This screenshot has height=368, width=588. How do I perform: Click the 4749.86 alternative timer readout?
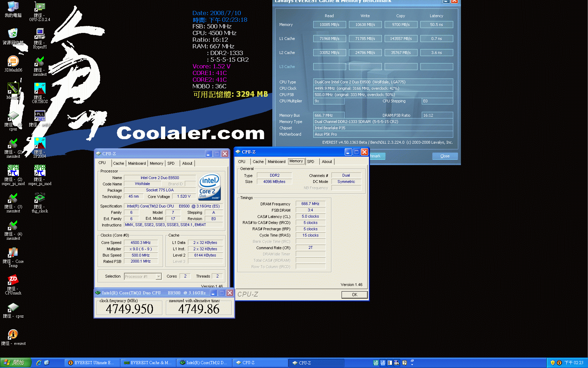(x=199, y=309)
